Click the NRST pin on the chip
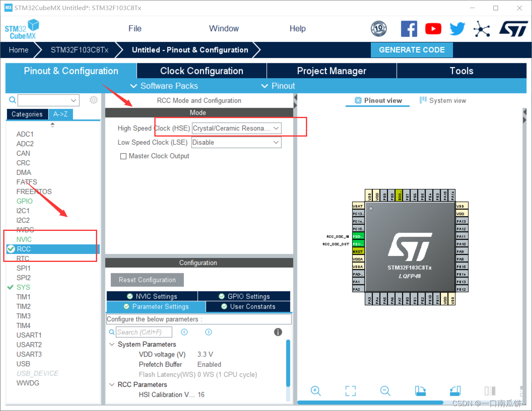This screenshot has width=532, height=411. point(358,251)
